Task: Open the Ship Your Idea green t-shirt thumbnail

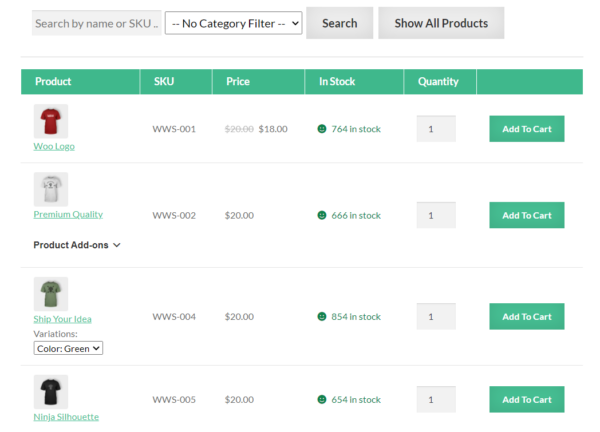Action: (51, 294)
